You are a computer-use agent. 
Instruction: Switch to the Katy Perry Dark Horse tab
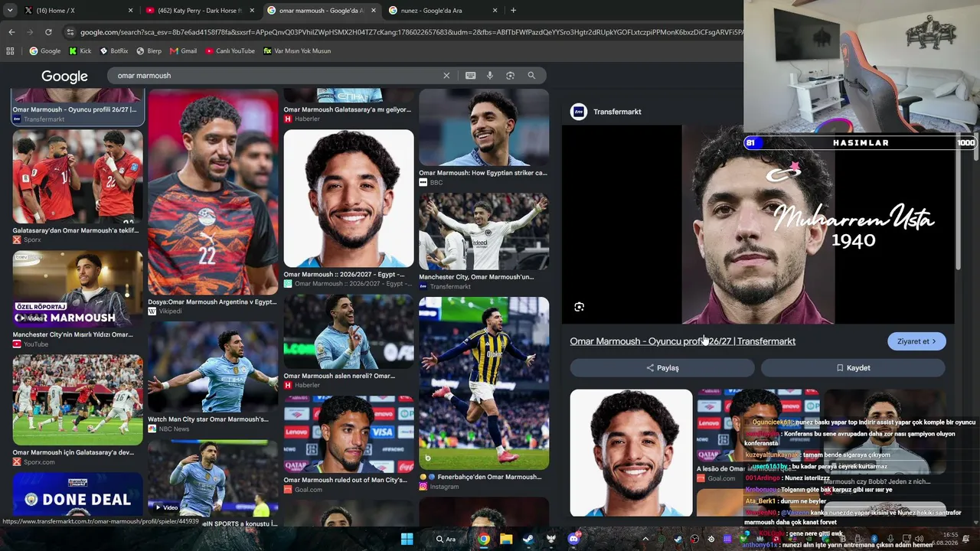click(201, 11)
